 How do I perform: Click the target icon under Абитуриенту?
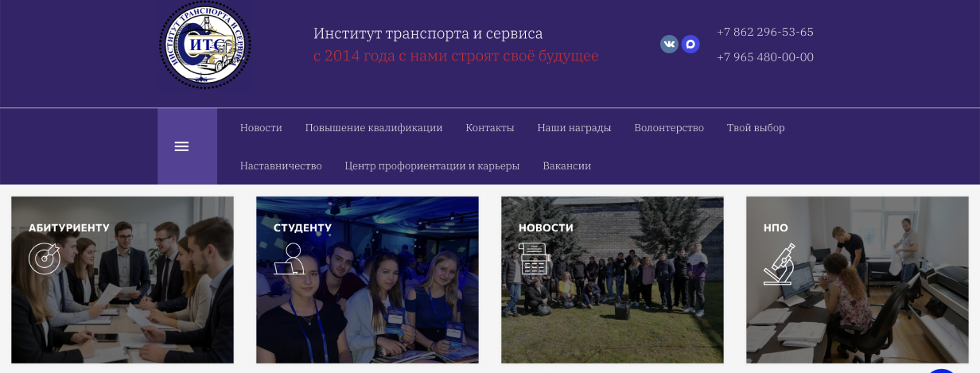(44, 257)
